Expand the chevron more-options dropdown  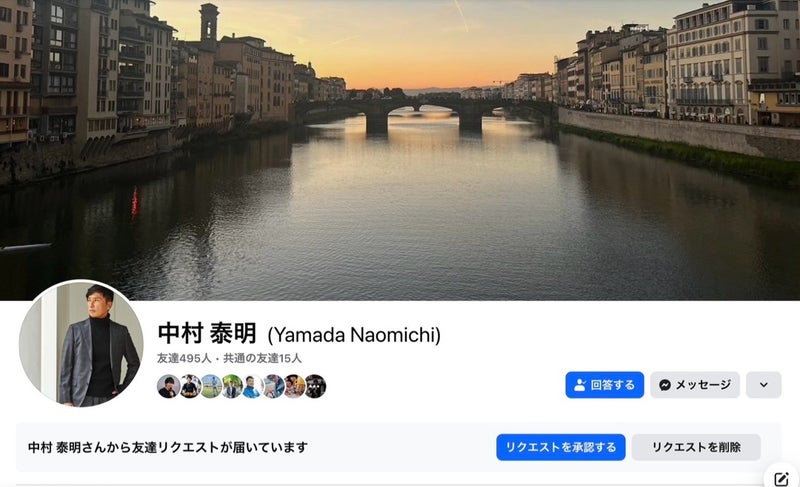(763, 385)
